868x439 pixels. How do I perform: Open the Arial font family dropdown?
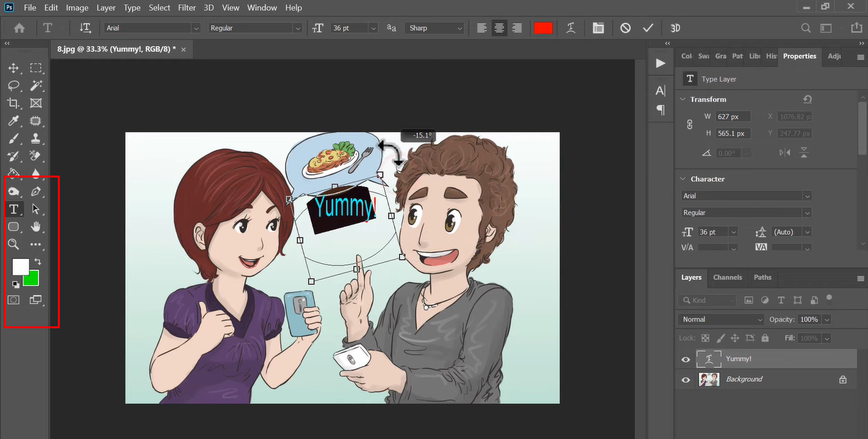coord(153,28)
